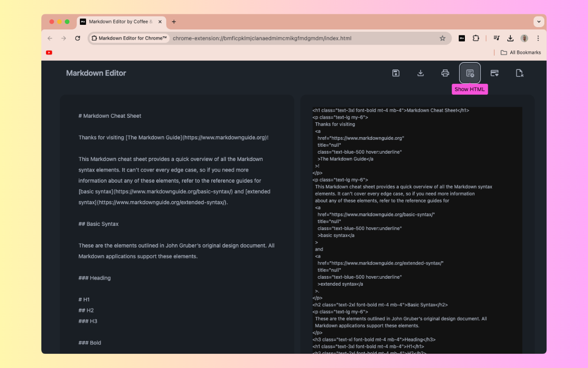Viewport: 588px width, 368px height.
Task: Open the Markdown Editor extension icon in Chrome
Action: point(461,38)
